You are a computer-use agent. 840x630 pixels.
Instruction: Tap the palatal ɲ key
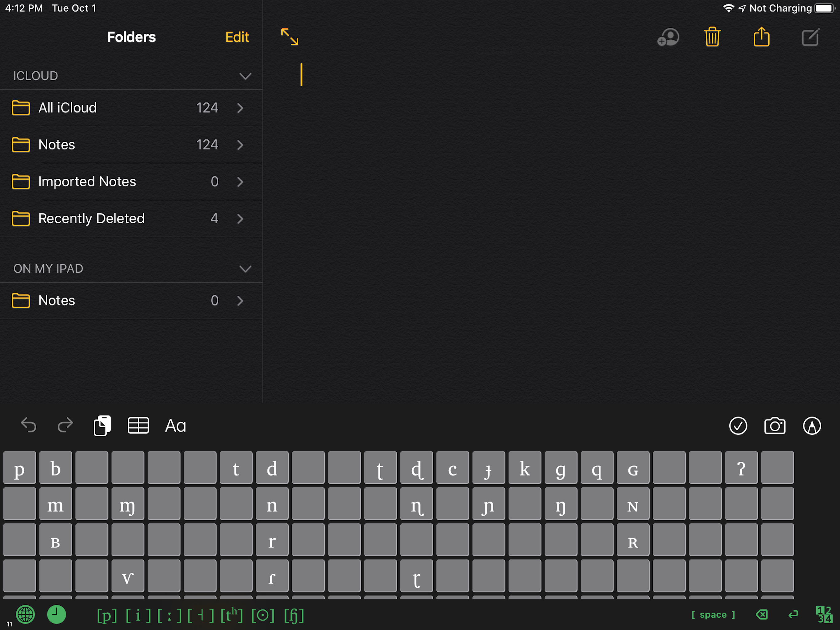[488, 504]
